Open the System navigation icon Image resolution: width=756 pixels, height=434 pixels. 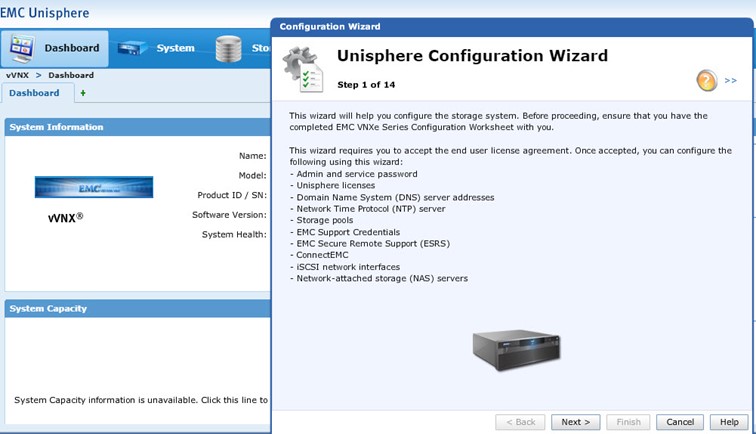132,48
